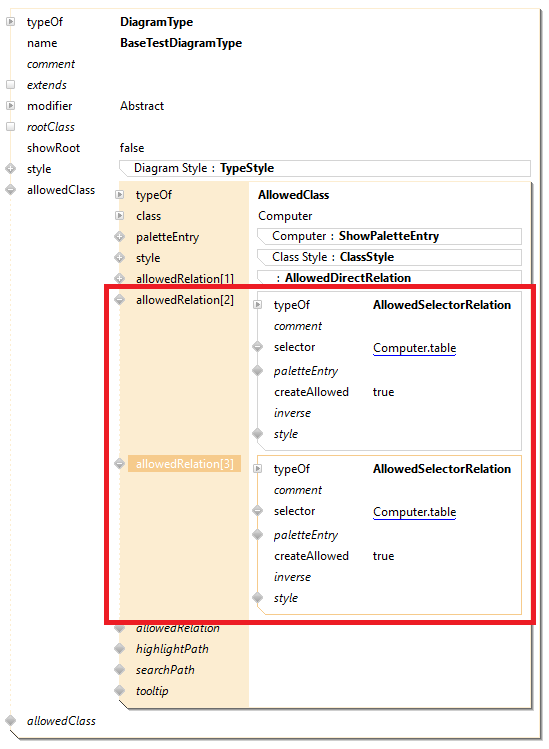Select createAllowed true value in allowedRelation[3]
Image resolution: width=549 pixels, height=749 pixels.
(383, 556)
